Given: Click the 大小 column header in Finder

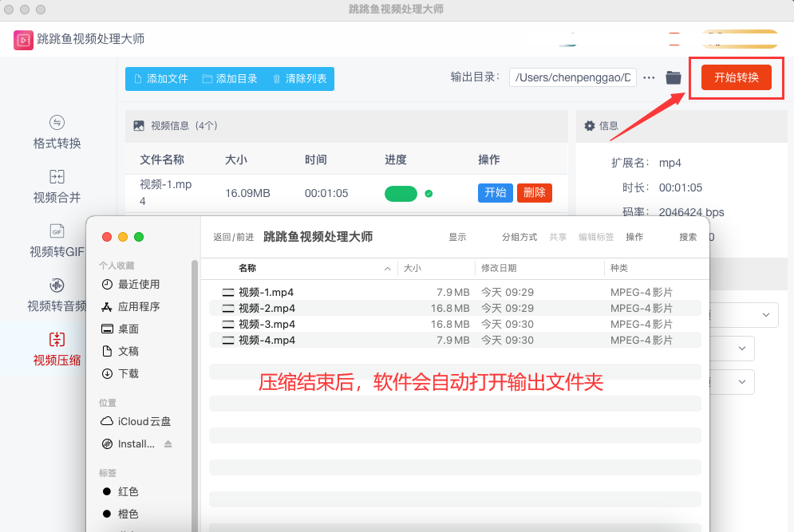Looking at the screenshot, I should point(413,268).
